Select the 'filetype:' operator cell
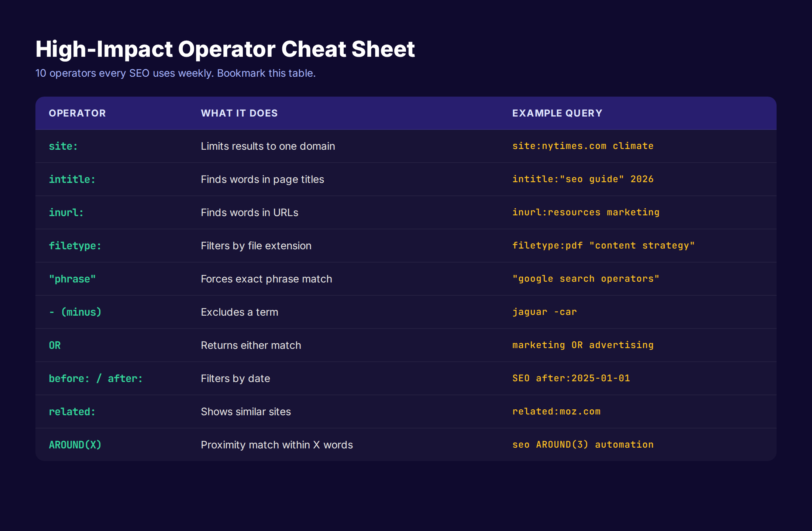 point(75,246)
